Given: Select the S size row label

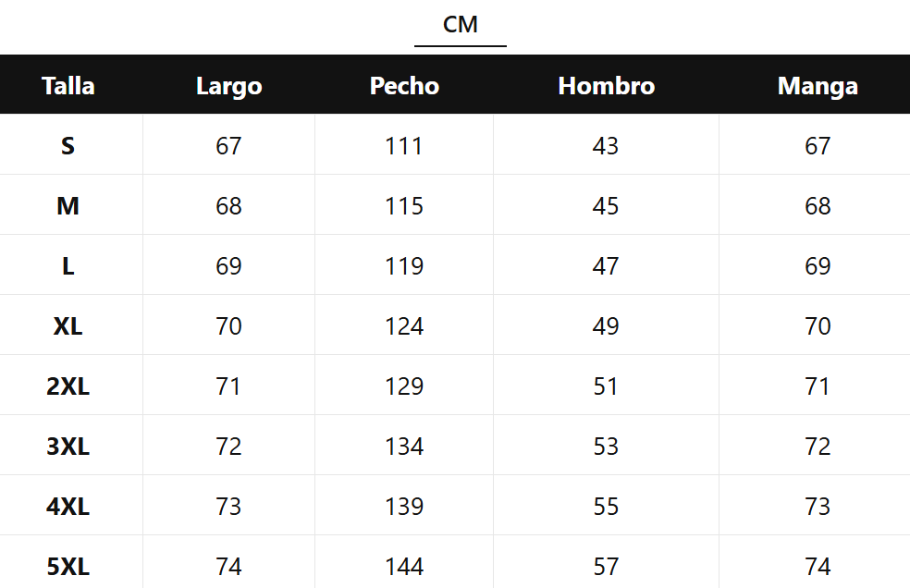Looking at the screenshot, I should [x=68, y=146].
